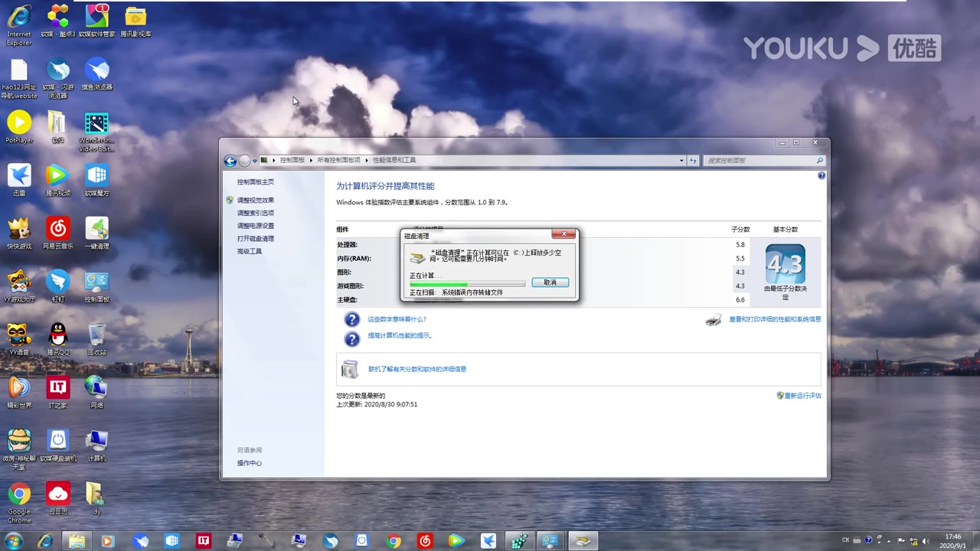Click the 这些数字意味着什么 link
This screenshot has width=980, height=551.
pyautogui.click(x=397, y=319)
